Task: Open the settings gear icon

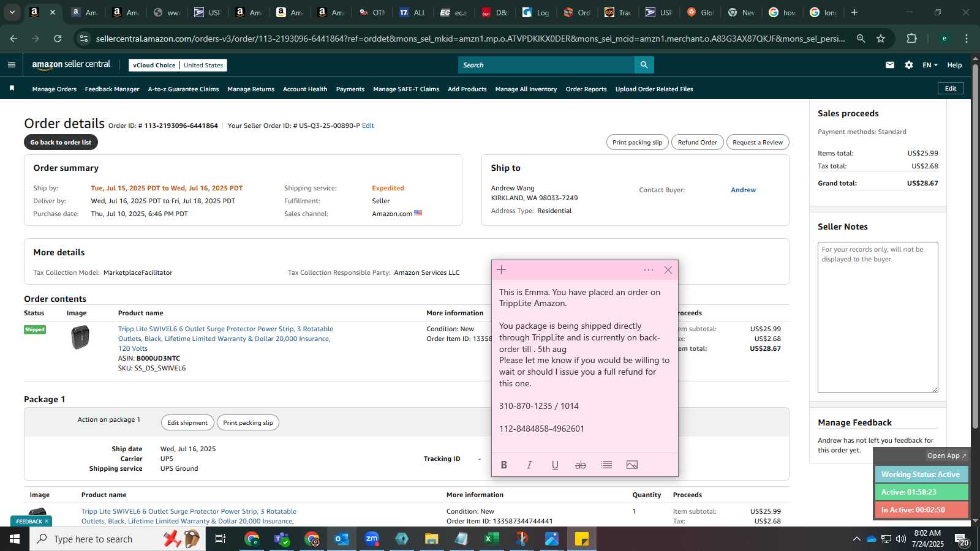Action: [909, 65]
